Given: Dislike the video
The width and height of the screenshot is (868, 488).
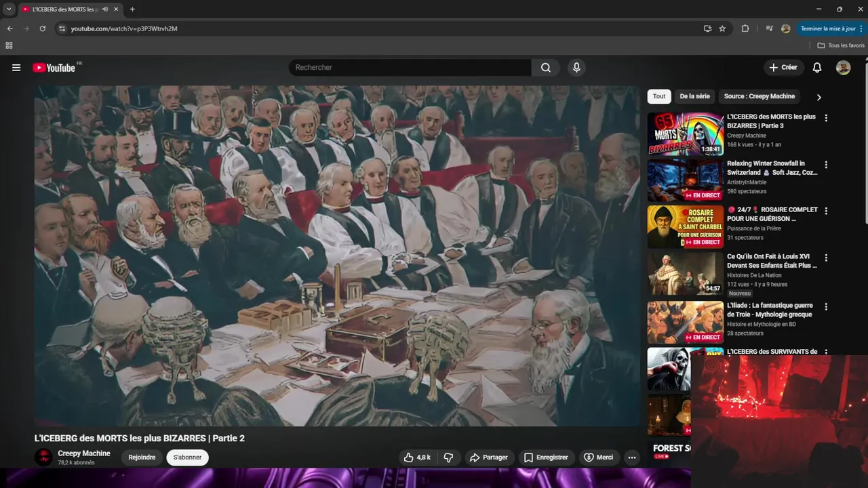Looking at the screenshot, I should pos(448,457).
